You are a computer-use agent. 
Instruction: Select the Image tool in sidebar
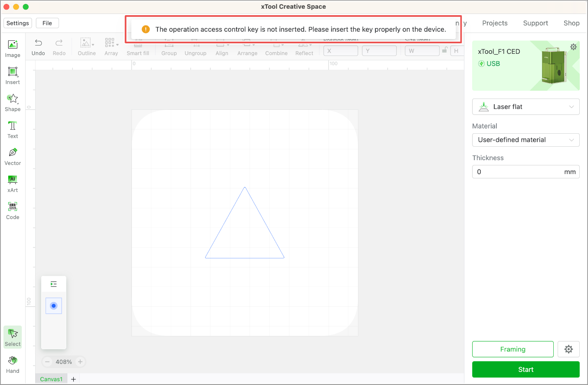point(13,49)
